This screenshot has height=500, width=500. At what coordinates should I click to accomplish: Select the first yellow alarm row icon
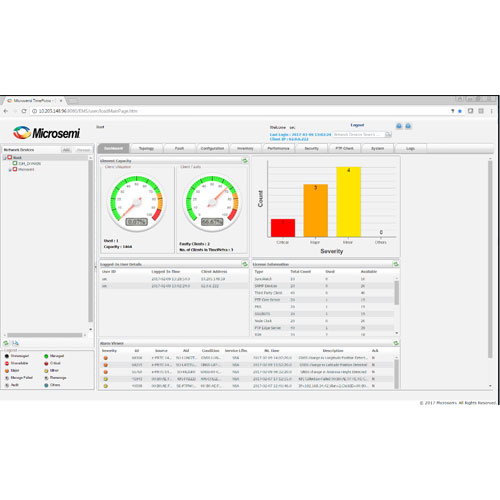(106, 379)
